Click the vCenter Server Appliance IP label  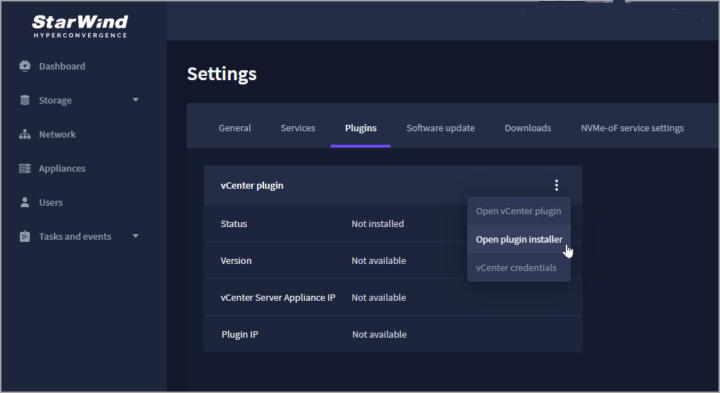(x=278, y=298)
